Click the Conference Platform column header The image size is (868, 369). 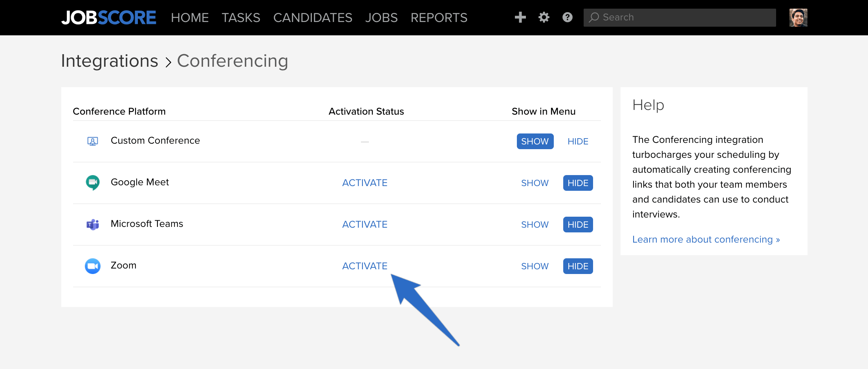coord(119,111)
